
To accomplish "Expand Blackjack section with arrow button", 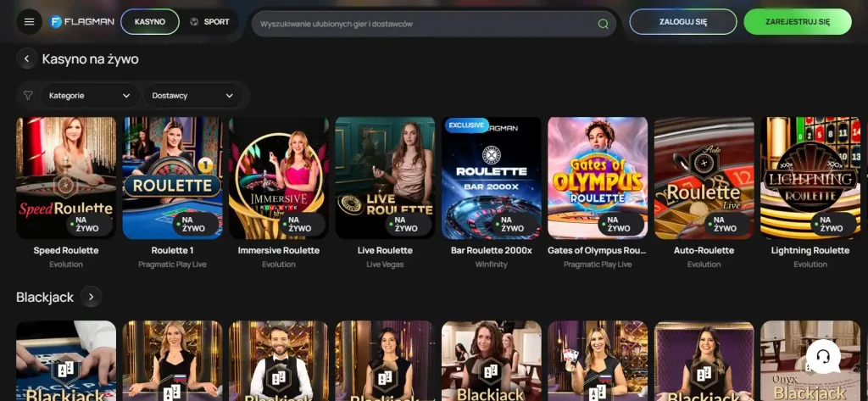I will [92, 297].
